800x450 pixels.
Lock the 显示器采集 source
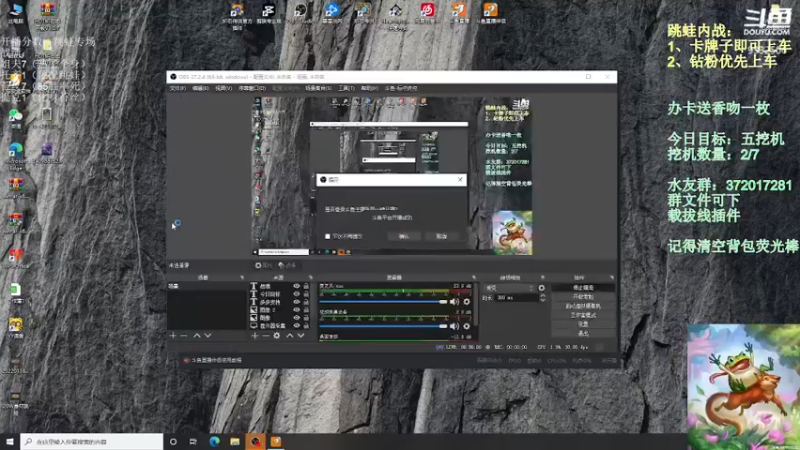tap(306, 326)
